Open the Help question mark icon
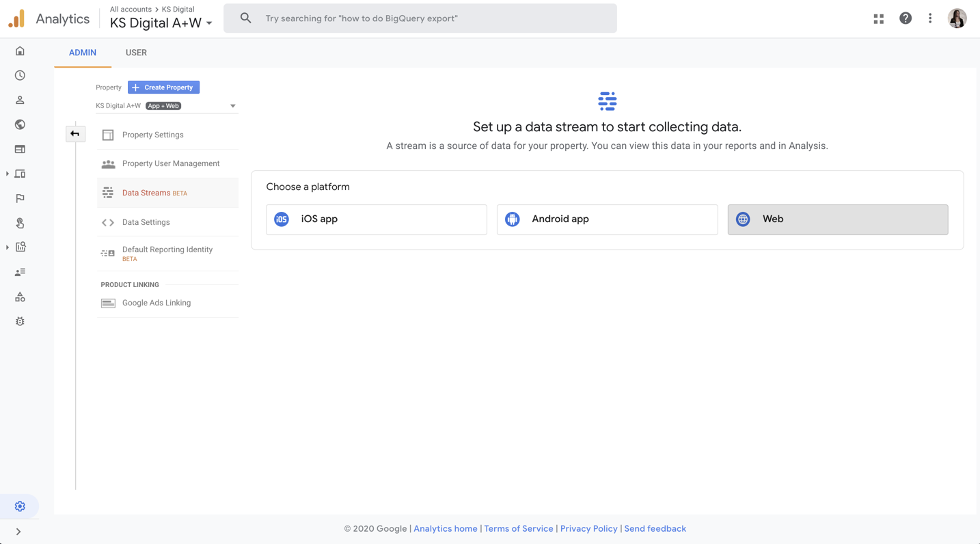Image resolution: width=980 pixels, height=544 pixels. point(906,18)
